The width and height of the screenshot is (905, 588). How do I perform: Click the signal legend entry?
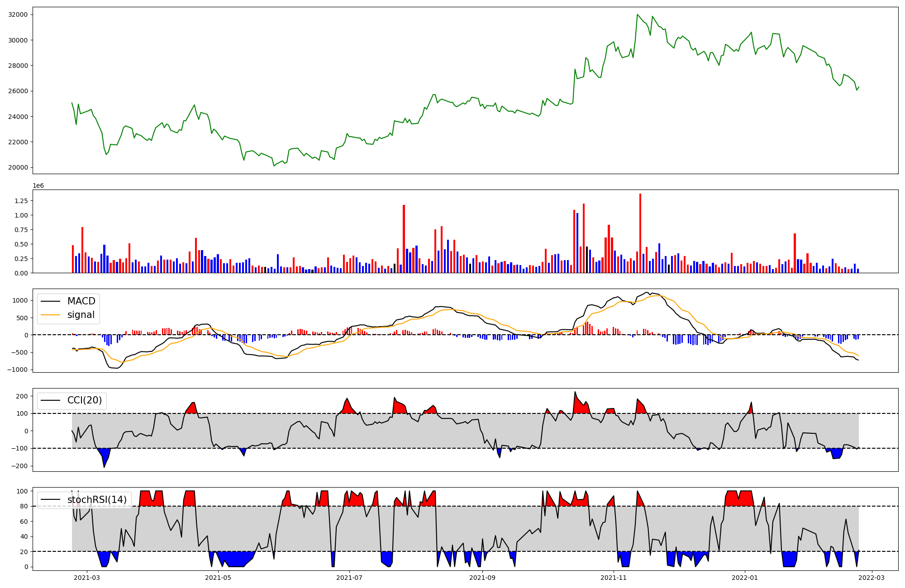(81, 315)
